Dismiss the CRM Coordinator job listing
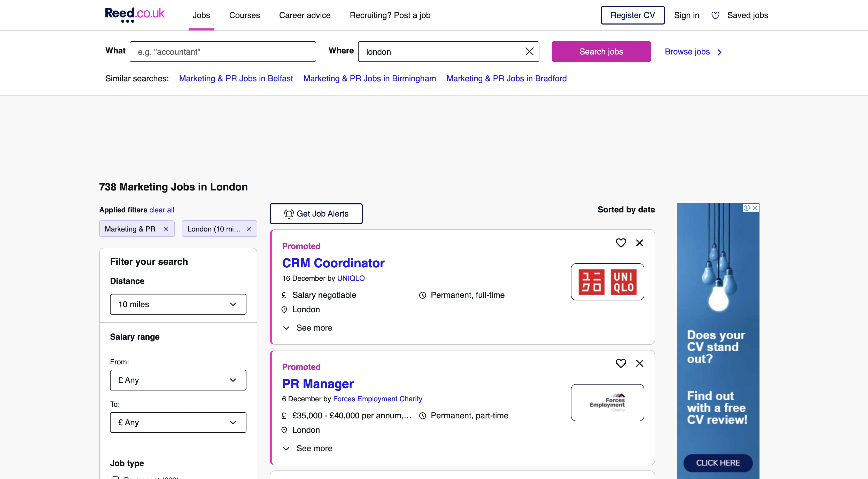The image size is (868, 479). click(x=639, y=243)
